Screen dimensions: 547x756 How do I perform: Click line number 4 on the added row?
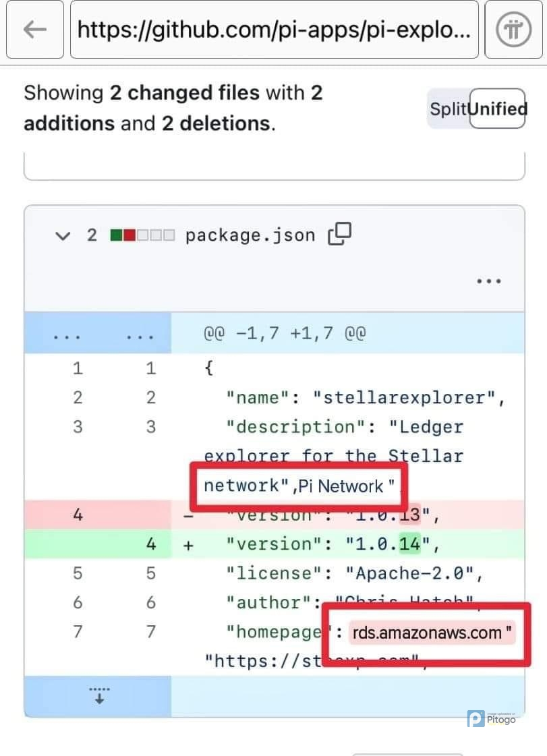(x=150, y=544)
